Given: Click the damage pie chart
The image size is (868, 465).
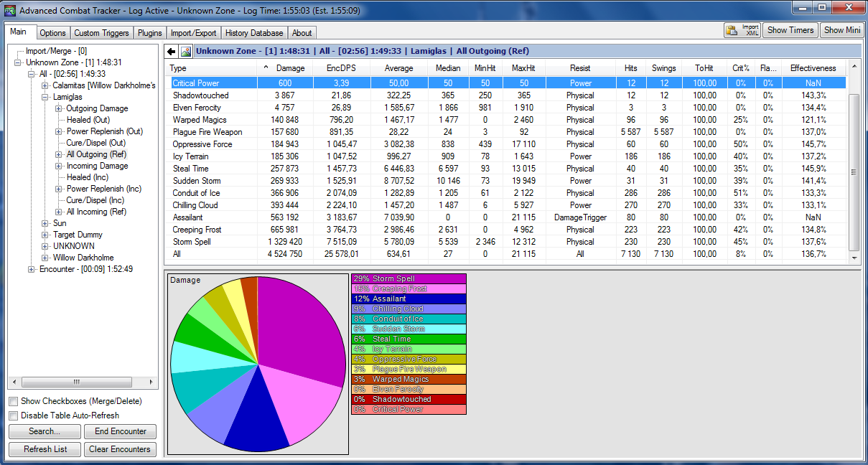Looking at the screenshot, I should (x=258, y=364).
